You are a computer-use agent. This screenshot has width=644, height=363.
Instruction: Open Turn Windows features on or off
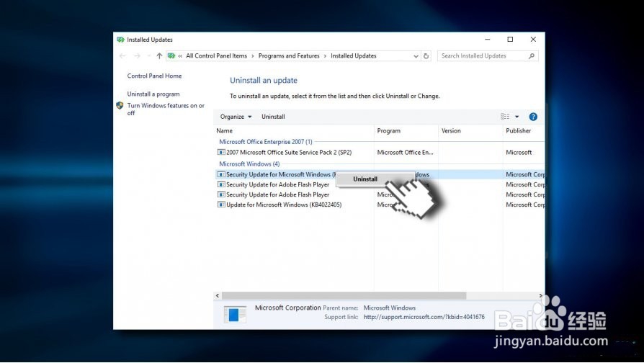tap(166, 109)
